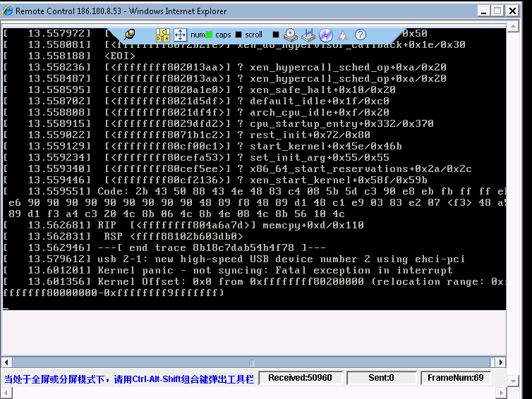The height and width of the screenshot is (399, 532).
Task: Click the lightning bolt power control icon
Action: pyautogui.click(x=343, y=35)
